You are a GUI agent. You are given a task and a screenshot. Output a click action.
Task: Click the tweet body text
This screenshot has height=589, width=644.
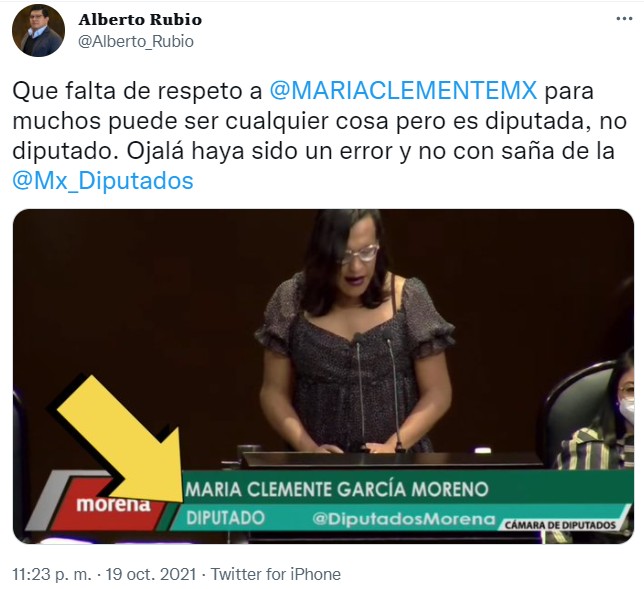tap(320, 136)
